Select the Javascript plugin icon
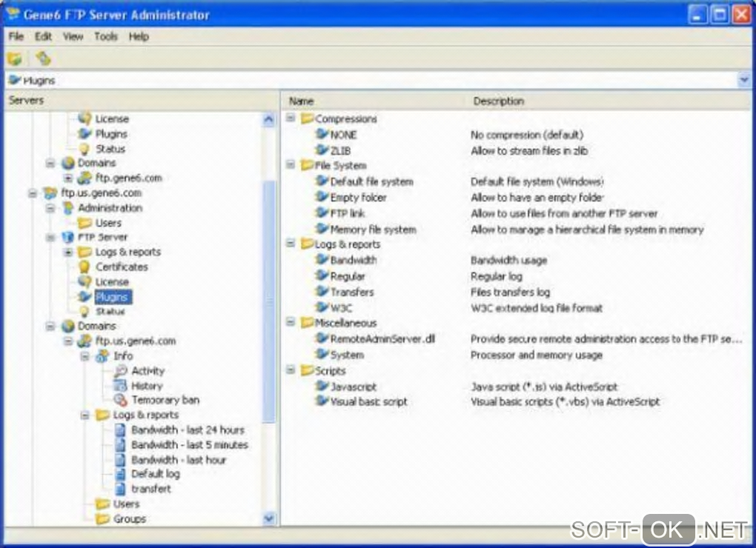Viewport: 756px width, 548px height. coord(322,387)
